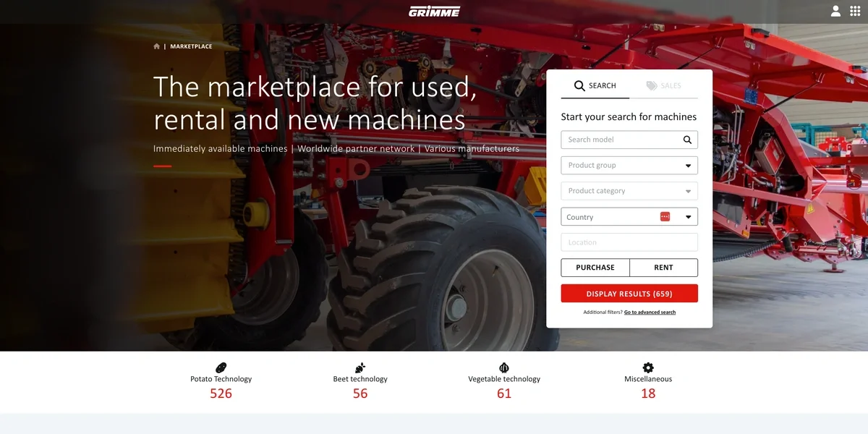Follow the Go to advanced search link

pyautogui.click(x=650, y=312)
